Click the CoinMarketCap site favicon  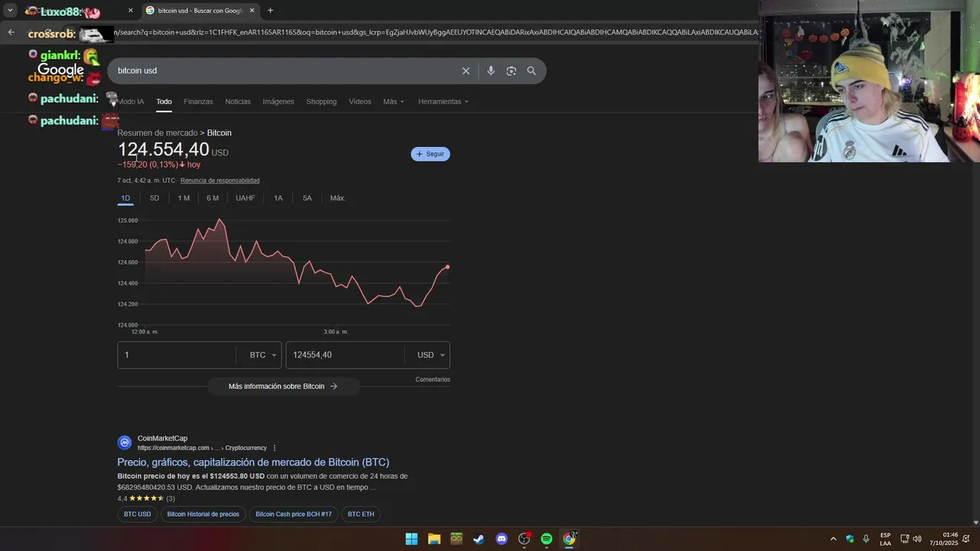tap(124, 442)
